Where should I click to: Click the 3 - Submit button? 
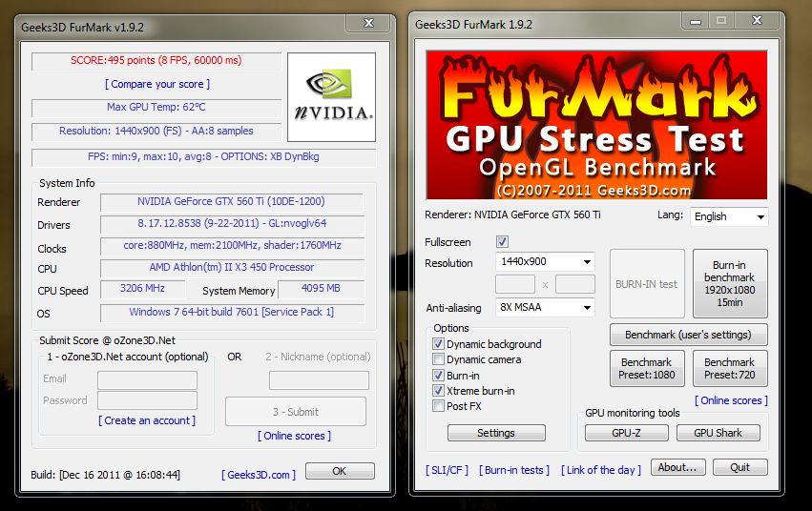pyautogui.click(x=296, y=412)
